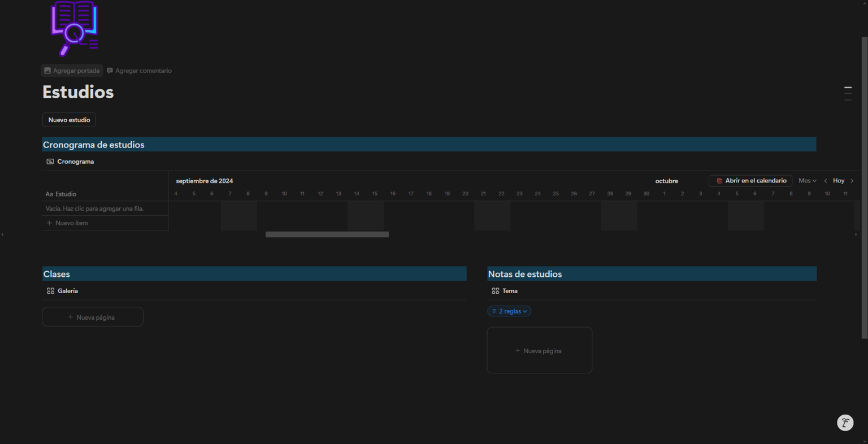
Task: Click the septiembre de 2024 month label
Action: point(205,181)
